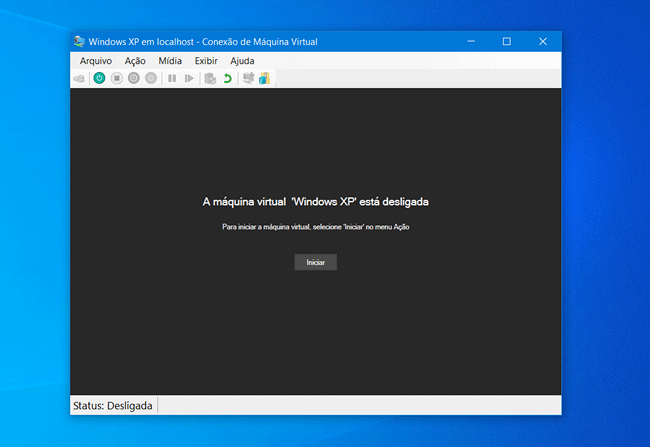This screenshot has width=650, height=447.
Task: Click the Shut Down toolbar icon
Action: click(x=133, y=78)
